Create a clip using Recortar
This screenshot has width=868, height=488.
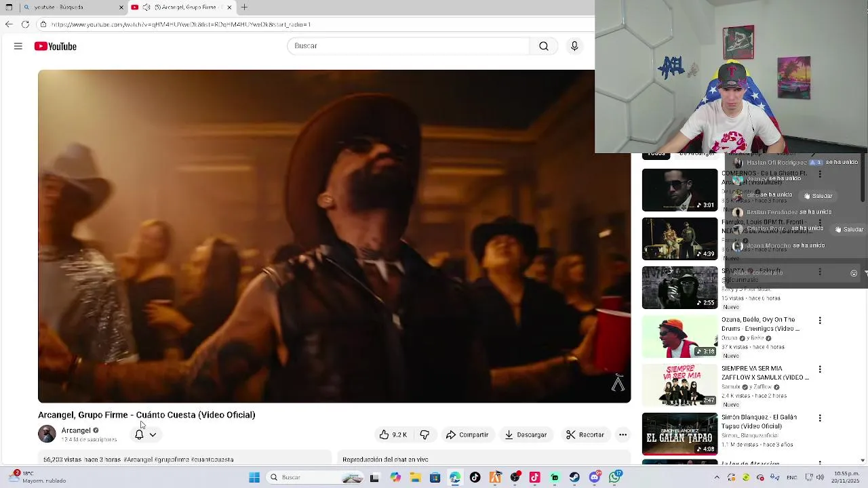pos(585,434)
